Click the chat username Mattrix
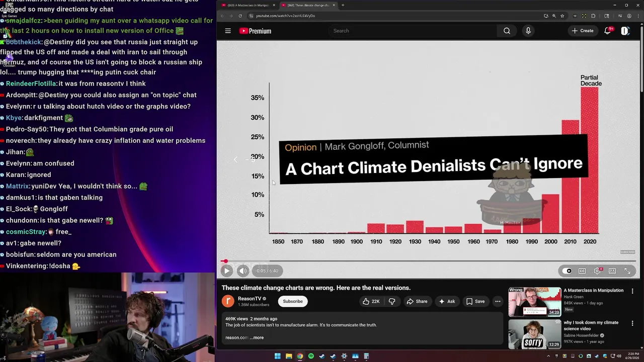Viewport: 644px width, 362px height. pos(18,186)
